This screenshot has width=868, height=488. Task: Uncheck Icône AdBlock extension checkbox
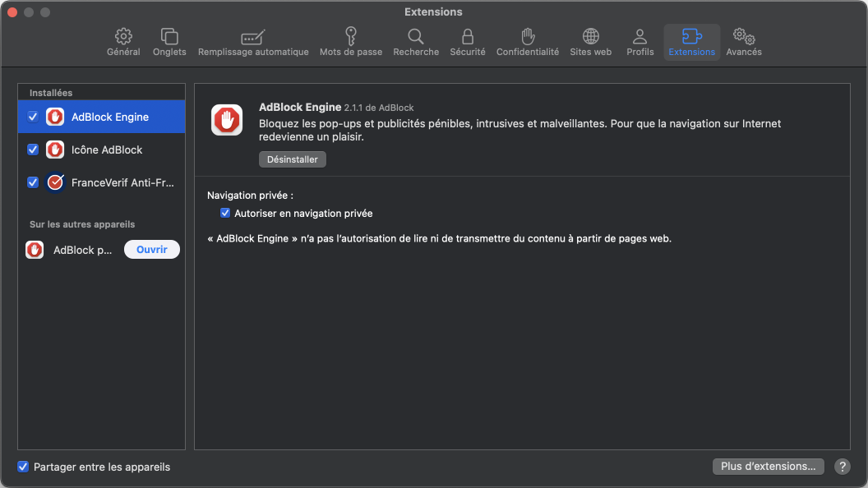pos(33,150)
